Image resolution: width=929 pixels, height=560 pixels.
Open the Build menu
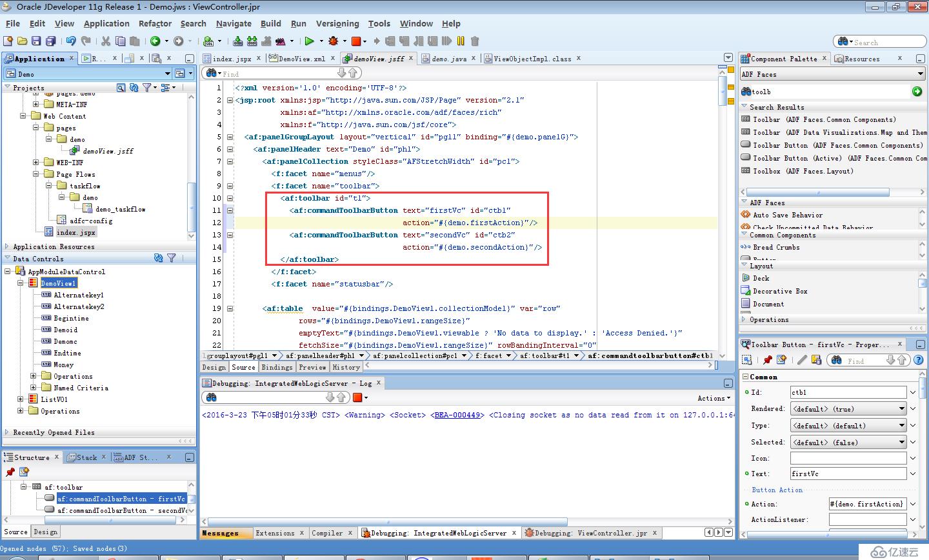pyautogui.click(x=270, y=23)
